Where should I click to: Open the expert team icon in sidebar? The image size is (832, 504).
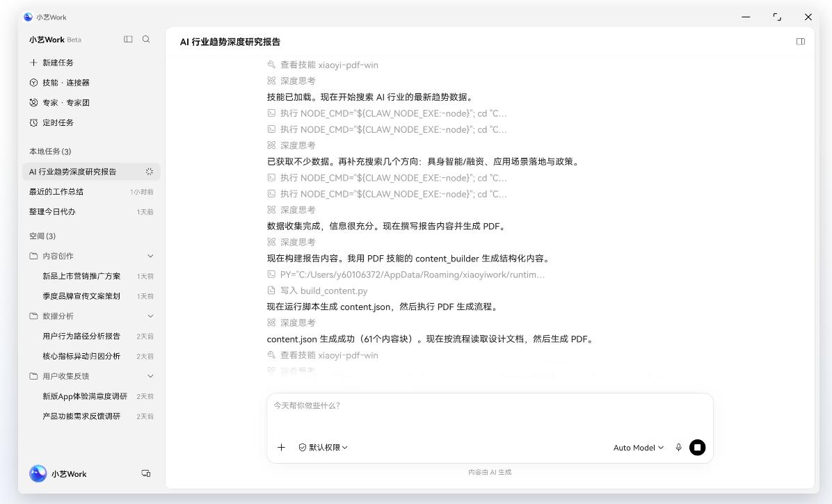[x=33, y=103]
